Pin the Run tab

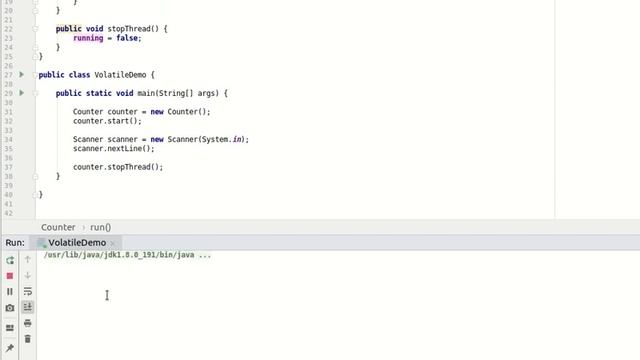pyautogui.click(x=10, y=348)
